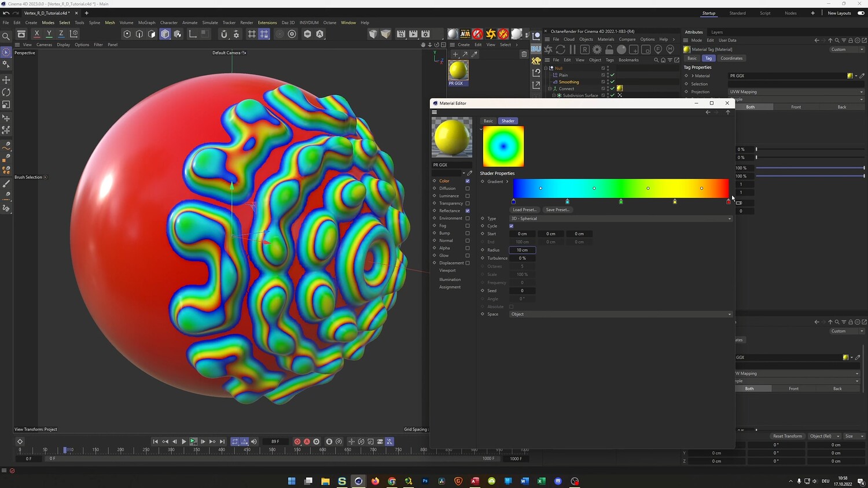This screenshot has height=488, width=868.
Task: Enable the Bump channel checkbox
Action: pyautogui.click(x=468, y=233)
